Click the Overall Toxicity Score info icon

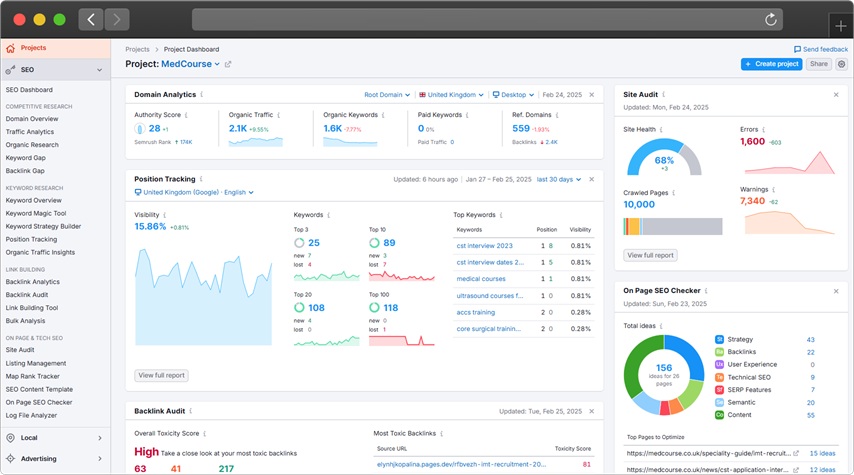click(204, 434)
